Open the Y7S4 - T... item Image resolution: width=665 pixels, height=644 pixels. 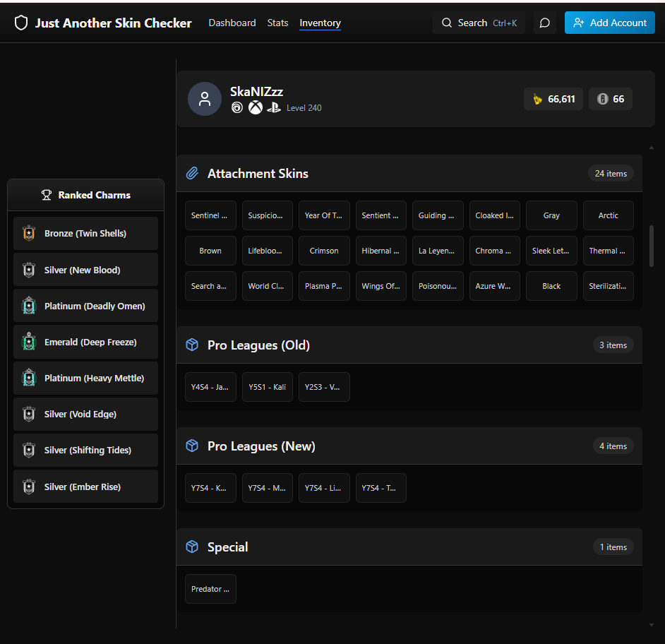[381, 488]
